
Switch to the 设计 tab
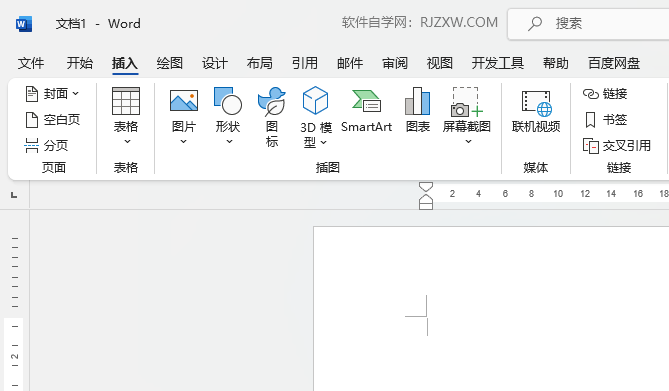tap(215, 63)
